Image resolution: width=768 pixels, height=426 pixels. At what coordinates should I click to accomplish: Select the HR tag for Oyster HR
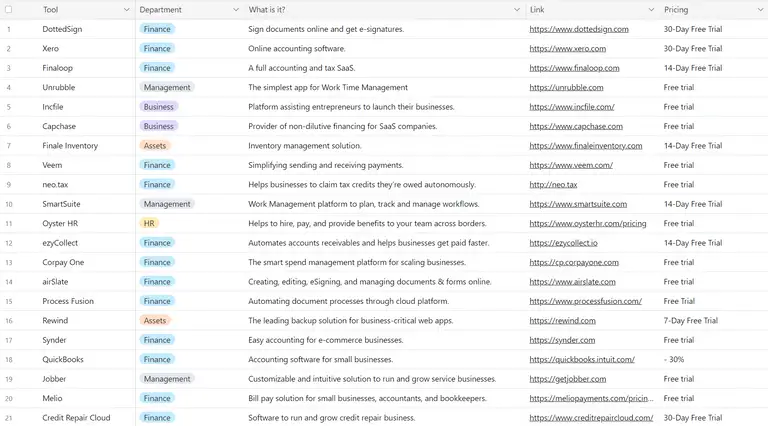point(150,224)
